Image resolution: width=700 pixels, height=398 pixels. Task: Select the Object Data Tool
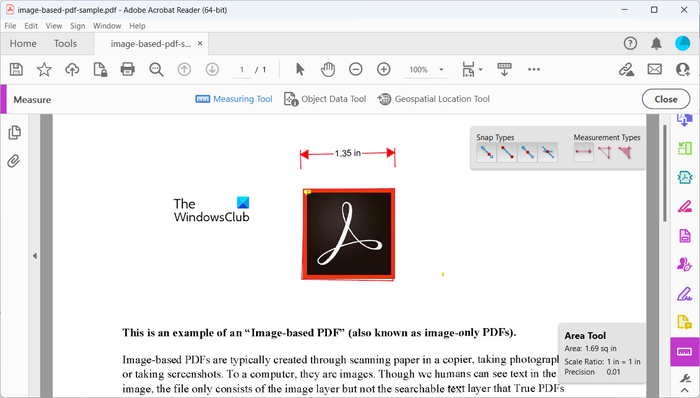[x=325, y=99]
